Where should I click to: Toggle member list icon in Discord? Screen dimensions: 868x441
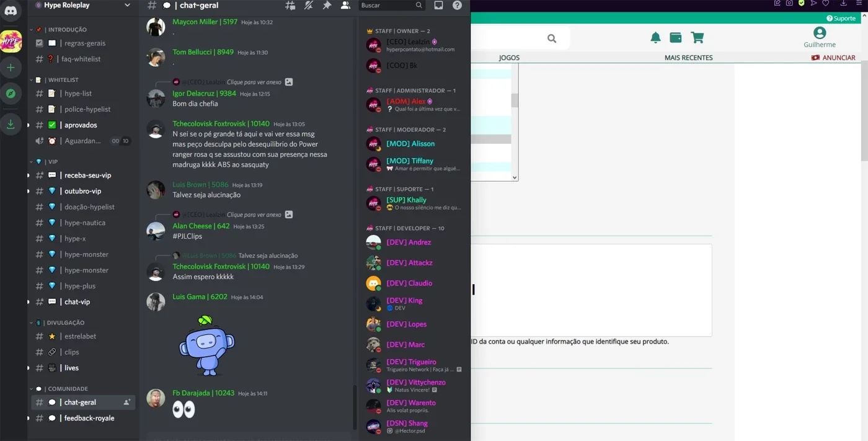click(345, 6)
